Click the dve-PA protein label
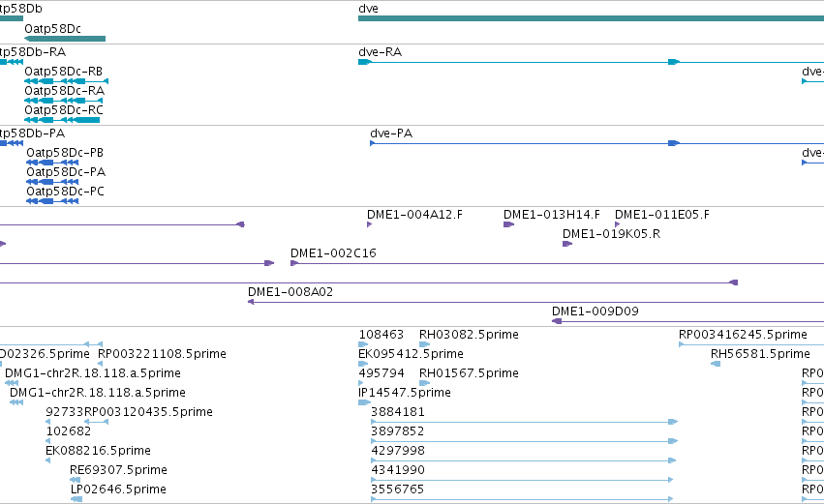 coord(391,133)
